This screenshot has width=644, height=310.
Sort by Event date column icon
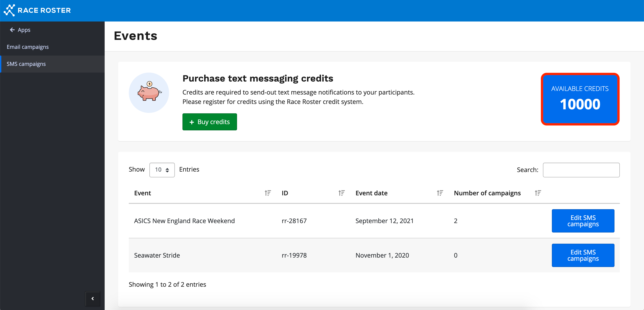[440, 193]
